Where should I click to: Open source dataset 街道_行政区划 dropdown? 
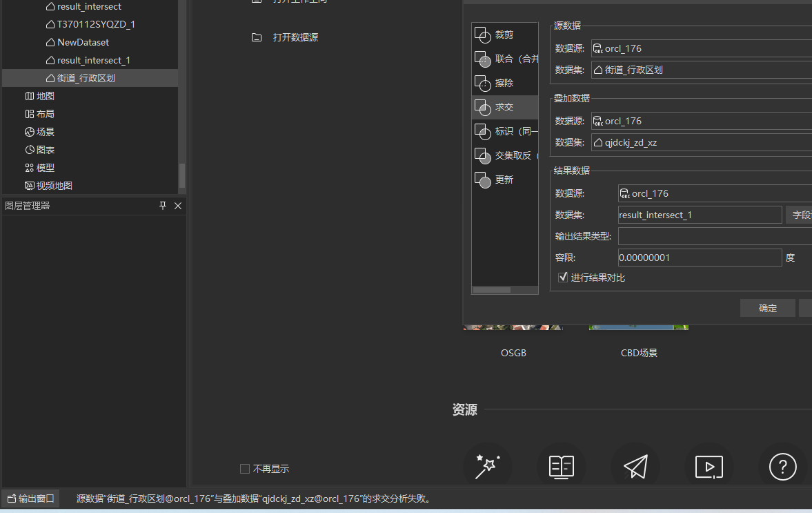point(702,70)
